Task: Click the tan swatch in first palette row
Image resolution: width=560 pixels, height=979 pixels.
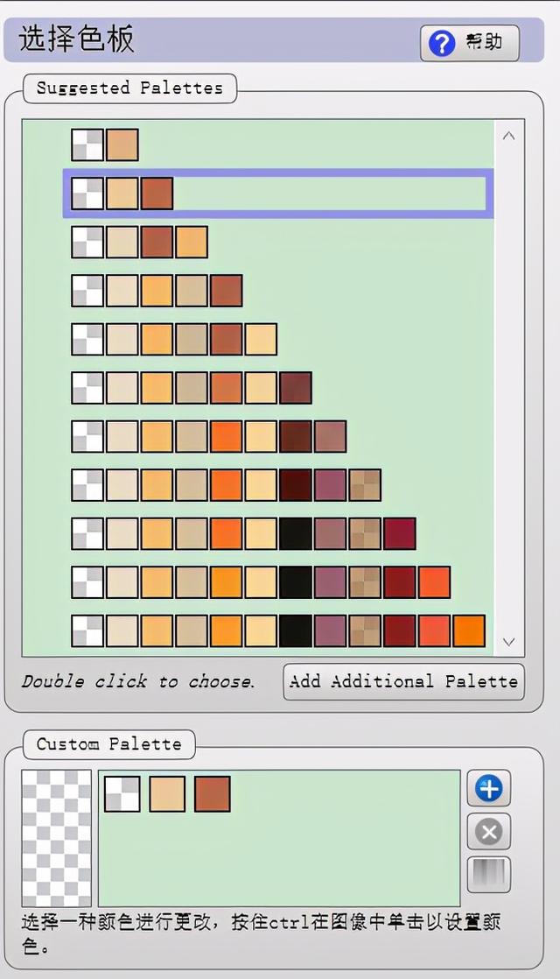Action: click(x=122, y=144)
